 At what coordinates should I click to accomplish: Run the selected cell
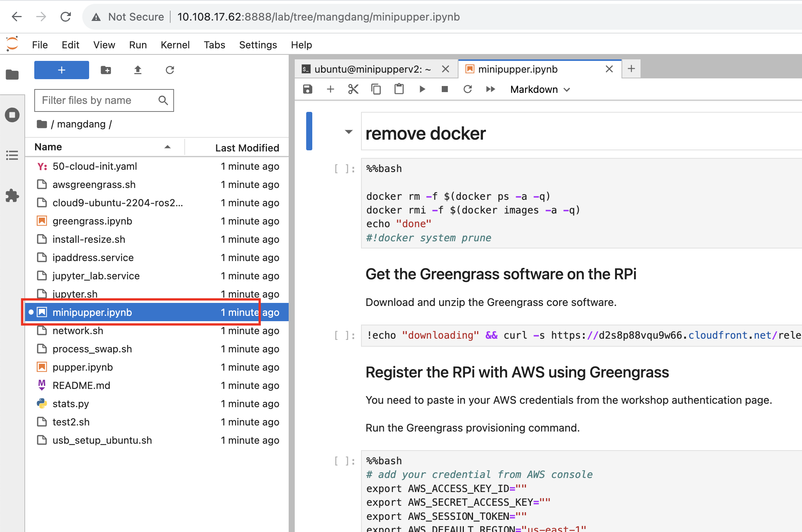pos(422,89)
